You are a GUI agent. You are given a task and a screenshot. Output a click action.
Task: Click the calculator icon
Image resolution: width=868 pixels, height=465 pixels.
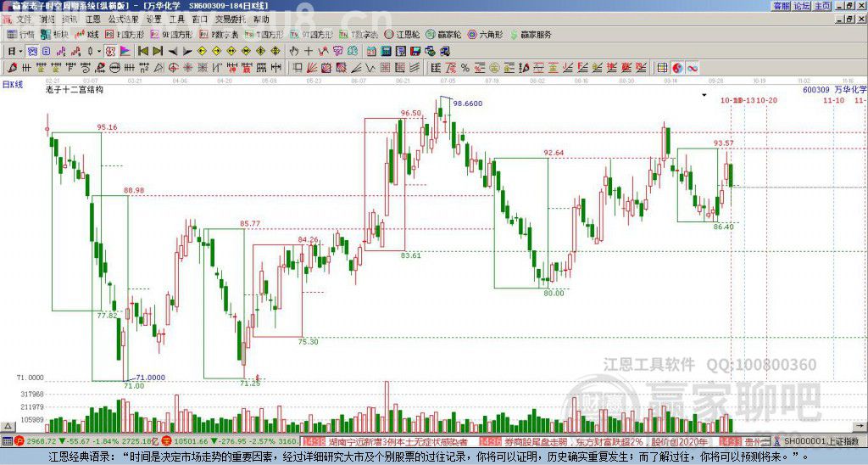(386, 52)
